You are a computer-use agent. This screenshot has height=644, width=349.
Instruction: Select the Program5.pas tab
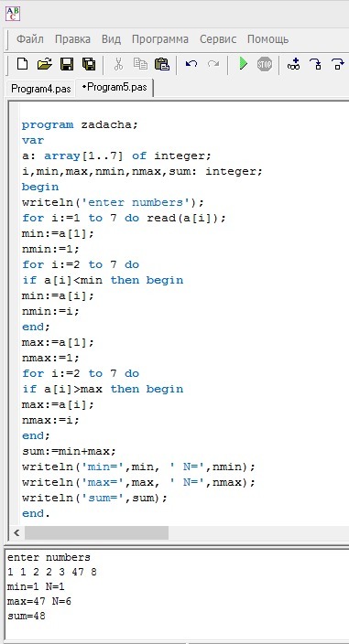click(x=115, y=88)
